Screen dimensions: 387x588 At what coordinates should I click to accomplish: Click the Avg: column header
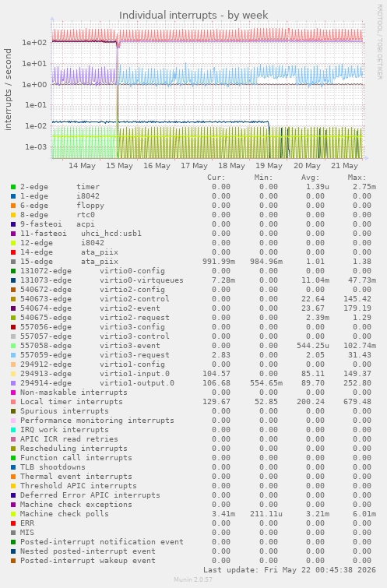click(x=310, y=178)
